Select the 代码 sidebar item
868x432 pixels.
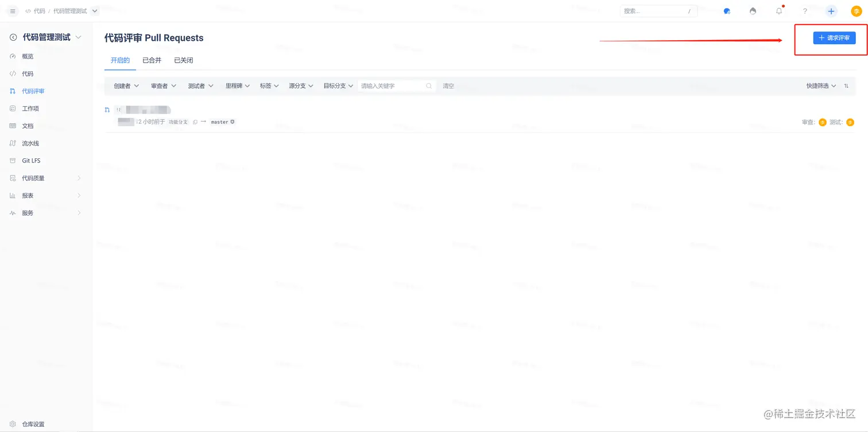tap(26, 73)
